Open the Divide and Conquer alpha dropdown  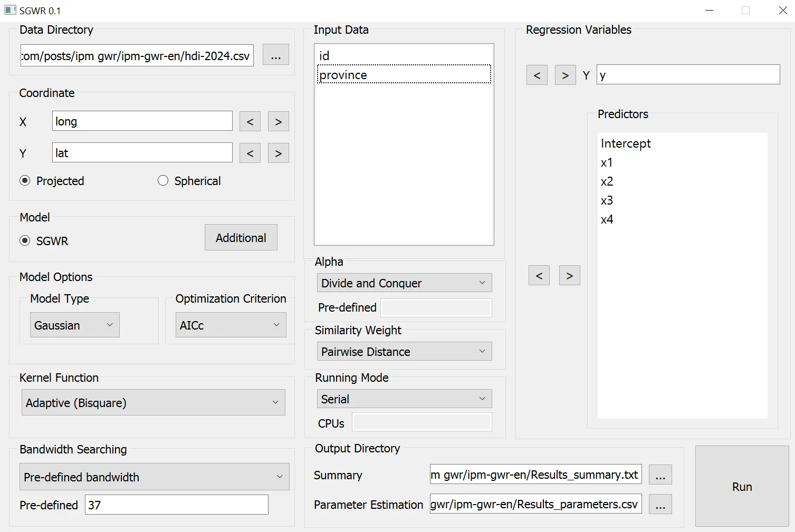(x=404, y=283)
